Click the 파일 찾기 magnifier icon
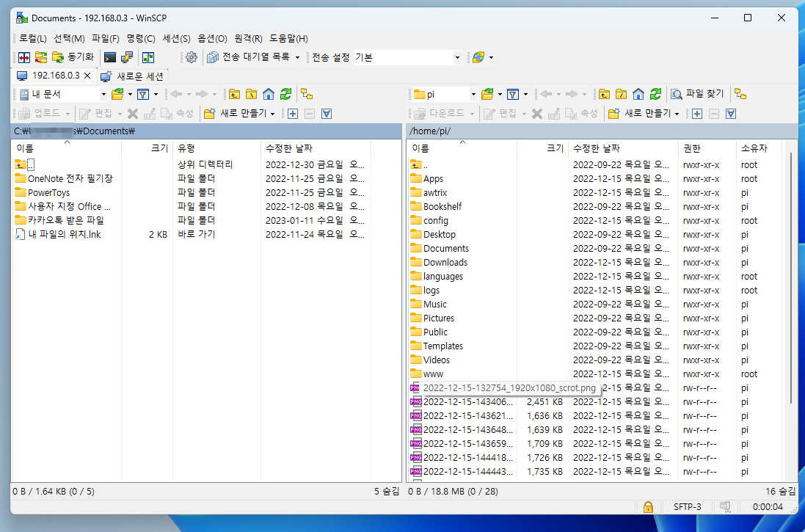 click(x=676, y=95)
